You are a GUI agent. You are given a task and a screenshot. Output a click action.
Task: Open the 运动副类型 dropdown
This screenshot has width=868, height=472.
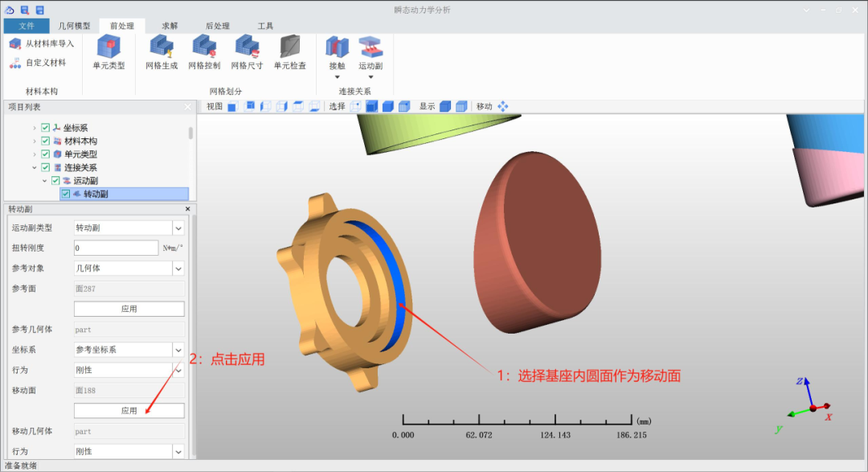click(x=178, y=228)
